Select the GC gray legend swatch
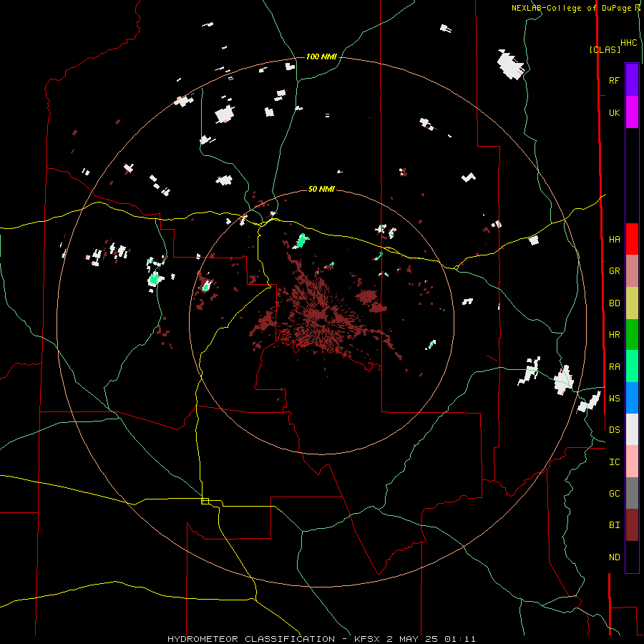Viewport: 644px width, 644px height. click(x=632, y=493)
